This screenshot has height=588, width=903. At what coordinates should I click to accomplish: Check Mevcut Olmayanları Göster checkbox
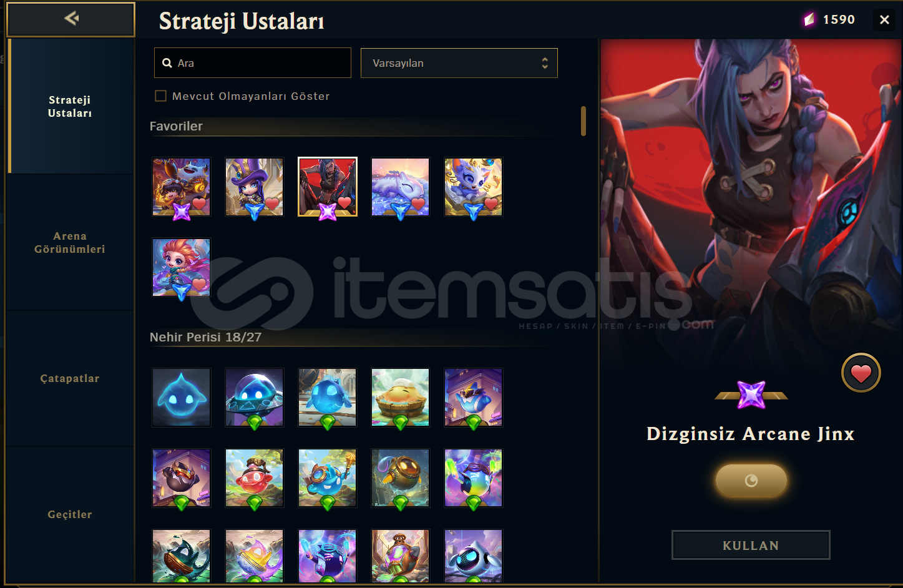coord(161,96)
